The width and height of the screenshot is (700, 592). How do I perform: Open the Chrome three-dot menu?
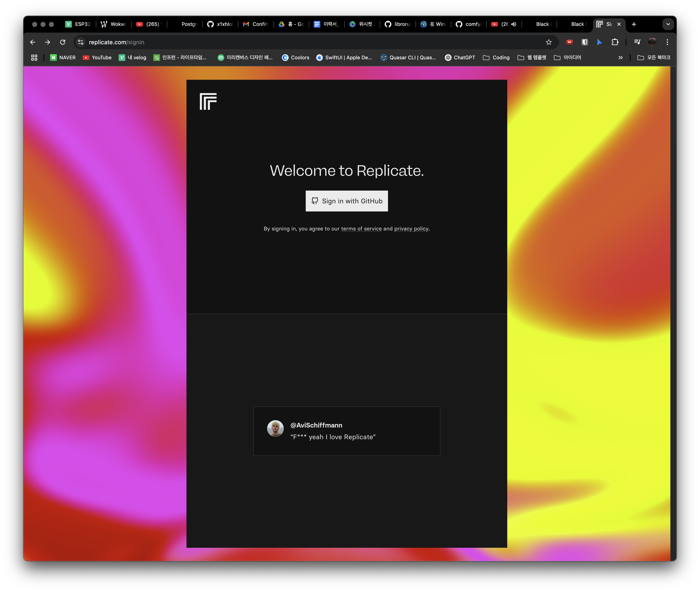coord(667,42)
